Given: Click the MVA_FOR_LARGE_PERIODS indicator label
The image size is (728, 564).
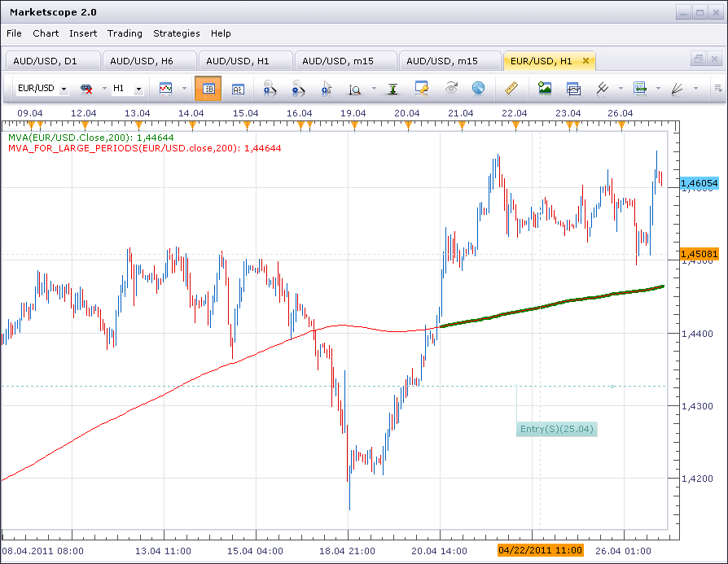Looking at the screenshot, I should [x=144, y=148].
